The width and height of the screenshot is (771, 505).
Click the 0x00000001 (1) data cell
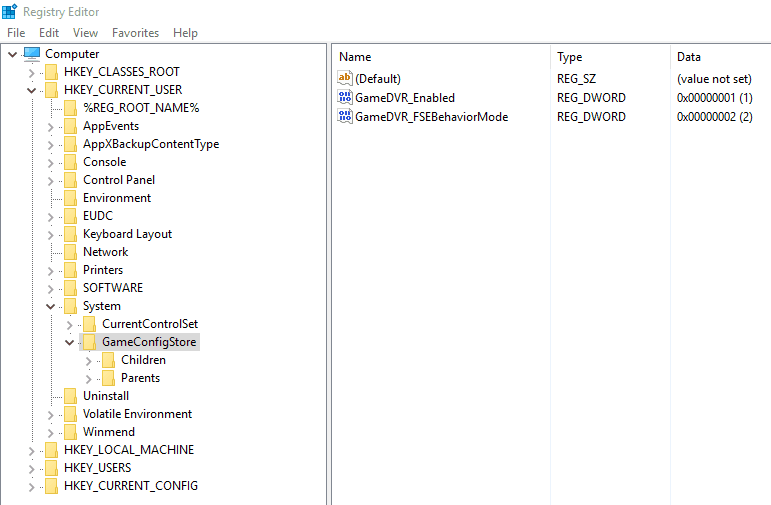coord(714,98)
